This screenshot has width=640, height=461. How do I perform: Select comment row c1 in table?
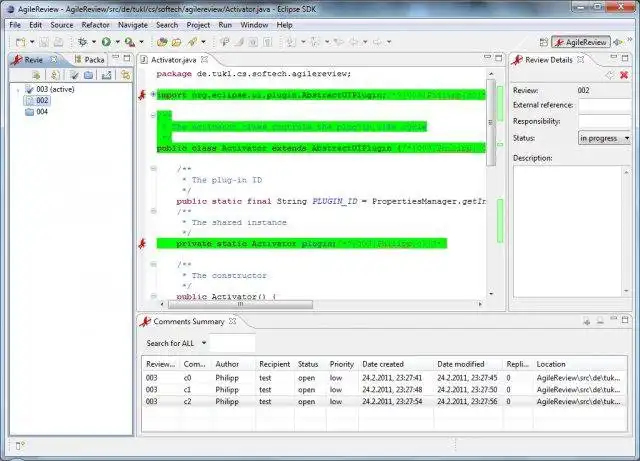coord(384,390)
